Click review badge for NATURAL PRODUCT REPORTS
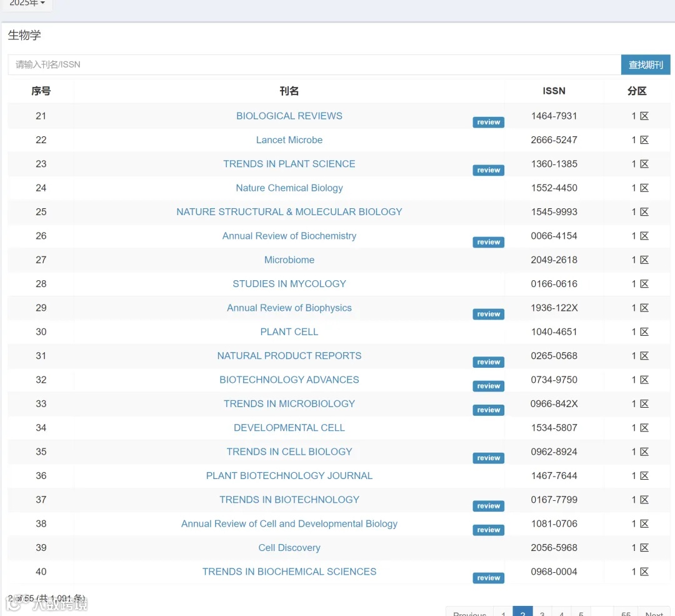This screenshot has height=616, width=675. 488,362
